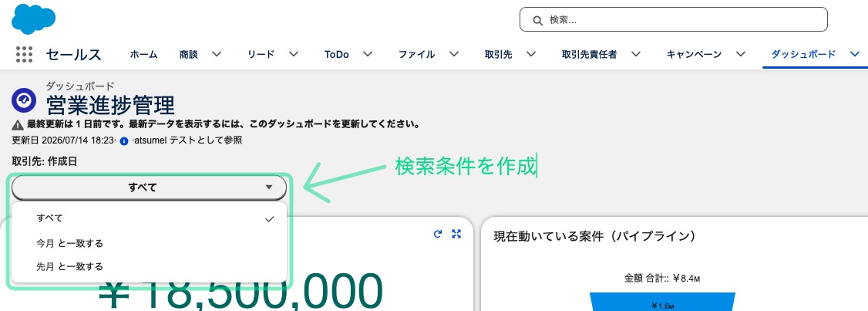Click the 金額 合計:: ¥8.4M label

[x=663, y=278]
